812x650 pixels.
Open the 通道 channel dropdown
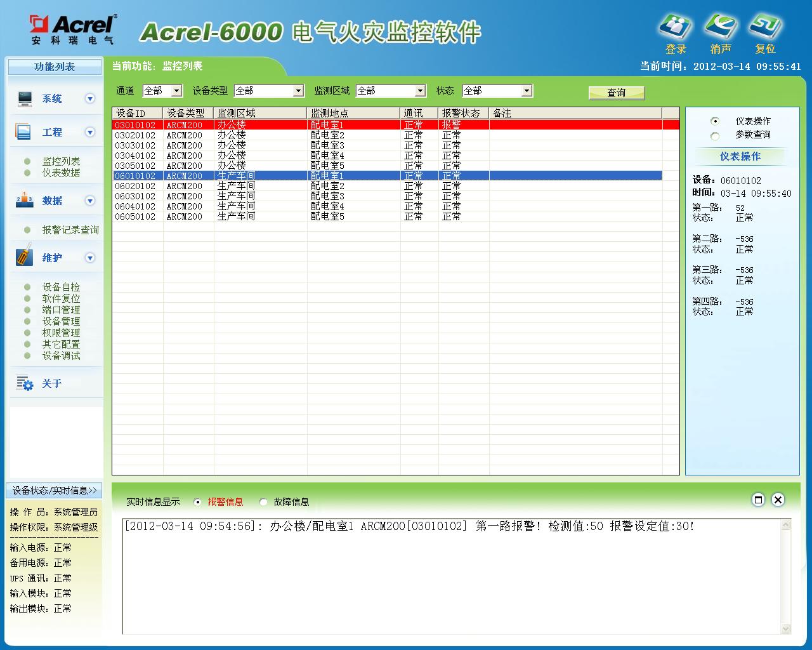(x=176, y=91)
